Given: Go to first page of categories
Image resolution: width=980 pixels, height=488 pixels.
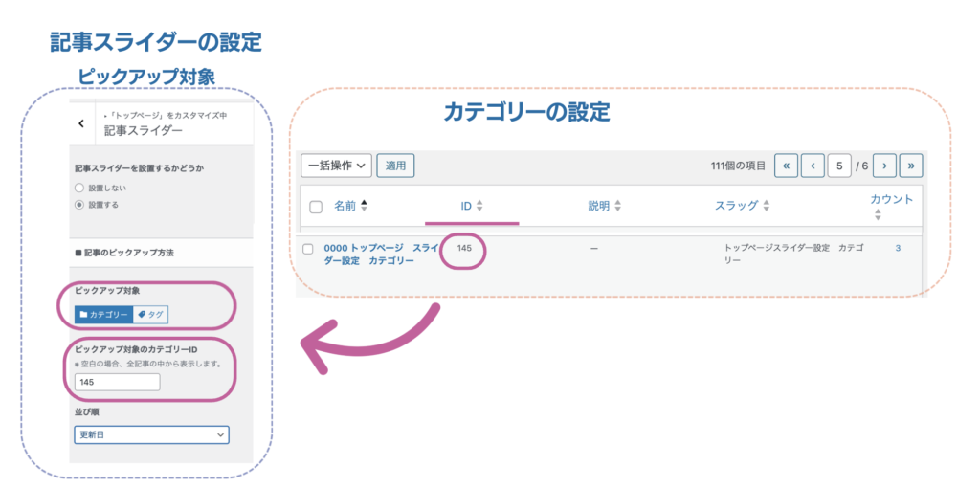Looking at the screenshot, I should [x=785, y=166].
